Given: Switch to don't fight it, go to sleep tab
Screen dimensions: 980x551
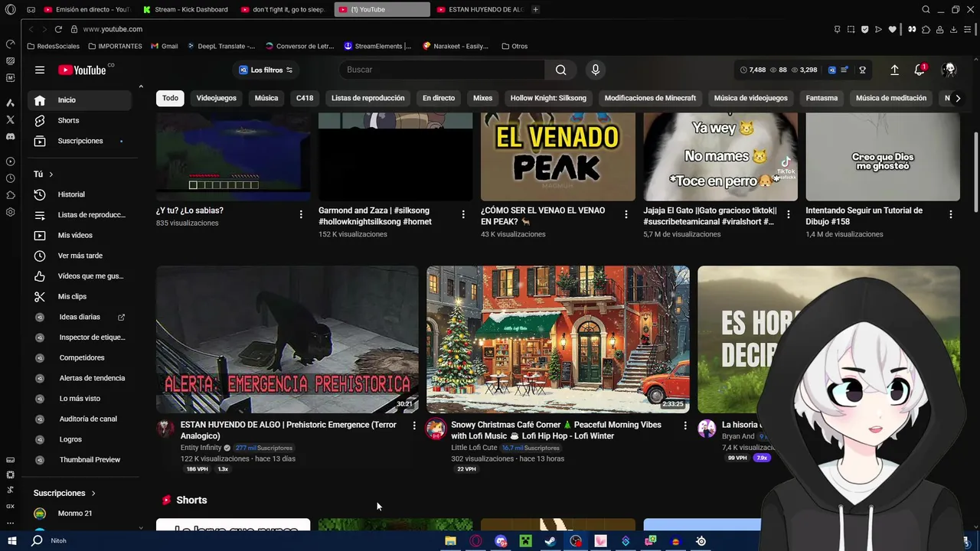Looking at the screenshot, I should pyautogui.click(x=283, y=9).
